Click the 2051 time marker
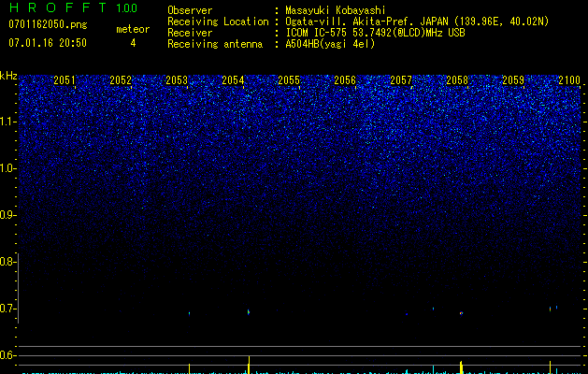Image resolution: width=588 pixels, height=374 pixels. coord(65,80)
